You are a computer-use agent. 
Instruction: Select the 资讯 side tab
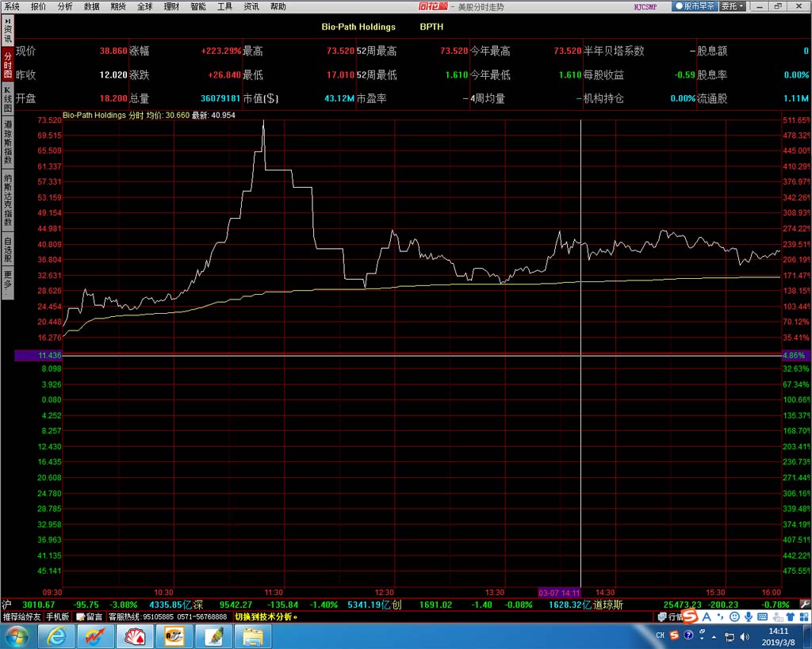(8, 31)
